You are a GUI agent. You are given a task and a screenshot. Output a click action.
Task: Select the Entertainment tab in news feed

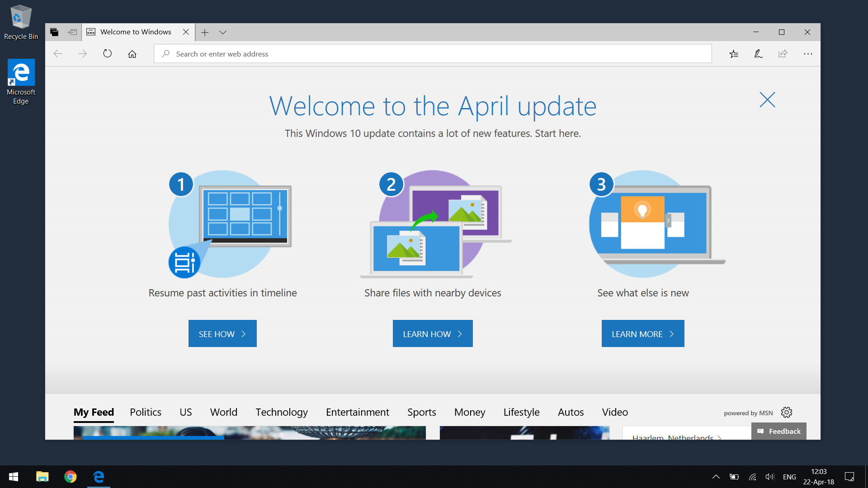[x=357, y=412]
